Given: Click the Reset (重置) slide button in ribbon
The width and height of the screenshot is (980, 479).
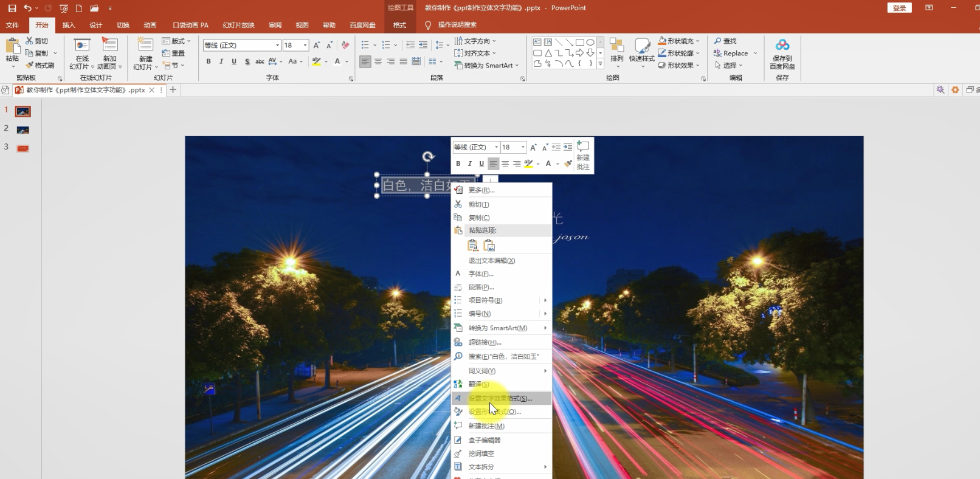Looking at the screenshot, I should pos(173,53).
